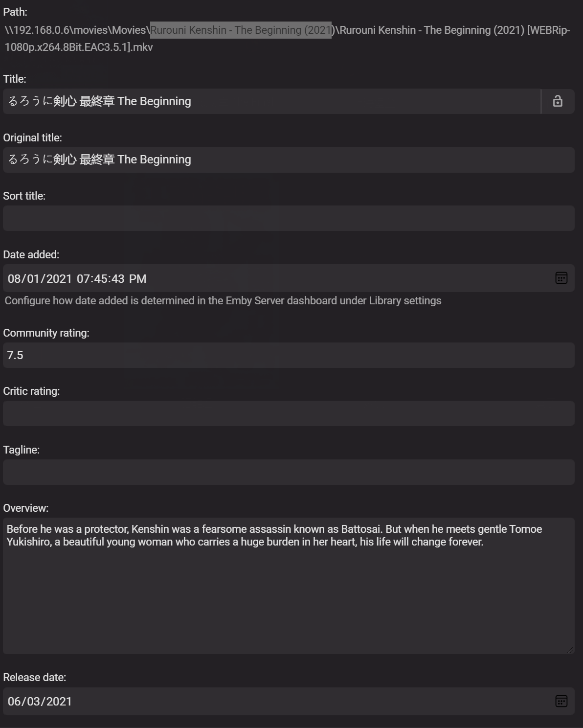Click the Emby Server dashboard hint text
Screen dimensions: 583x728
pos(223,301)
